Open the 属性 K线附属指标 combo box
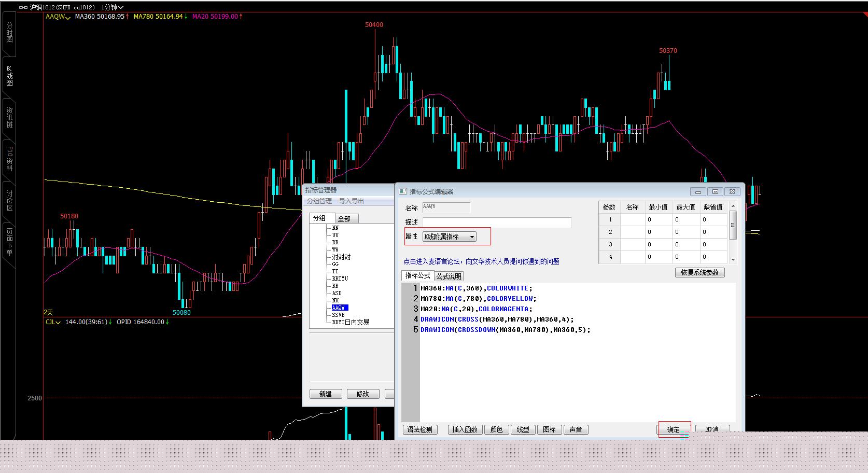 [449, 236]
